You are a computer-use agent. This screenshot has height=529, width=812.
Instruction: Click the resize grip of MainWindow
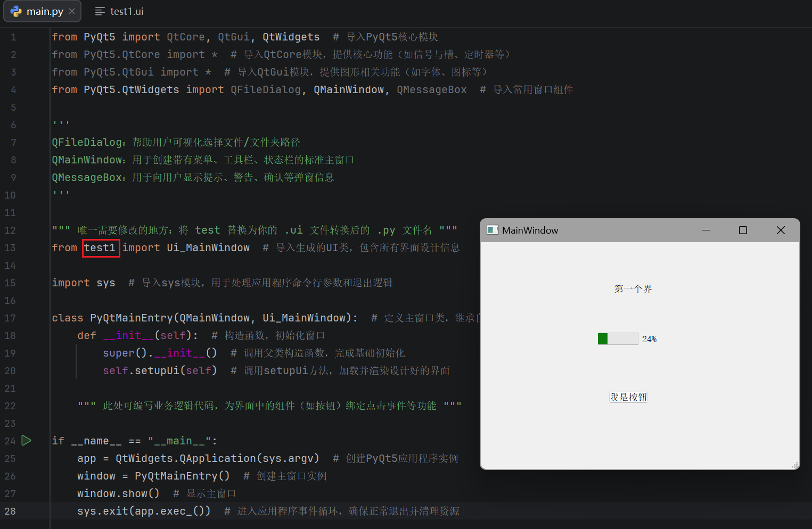click(x=795, y=465)
